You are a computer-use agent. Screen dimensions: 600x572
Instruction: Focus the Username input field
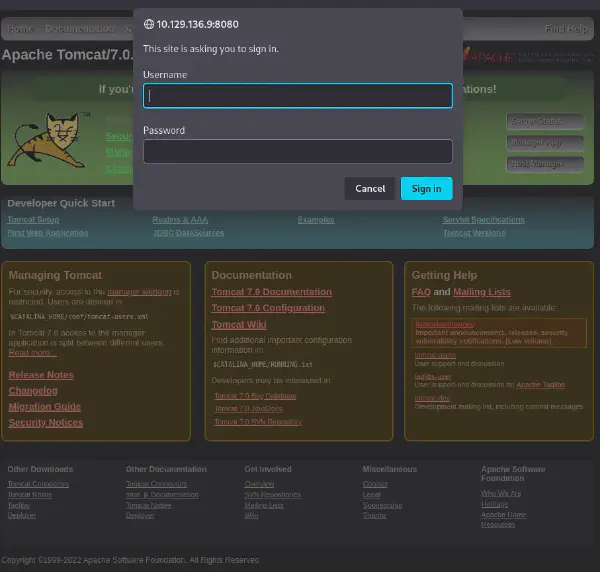coord(298,96)
